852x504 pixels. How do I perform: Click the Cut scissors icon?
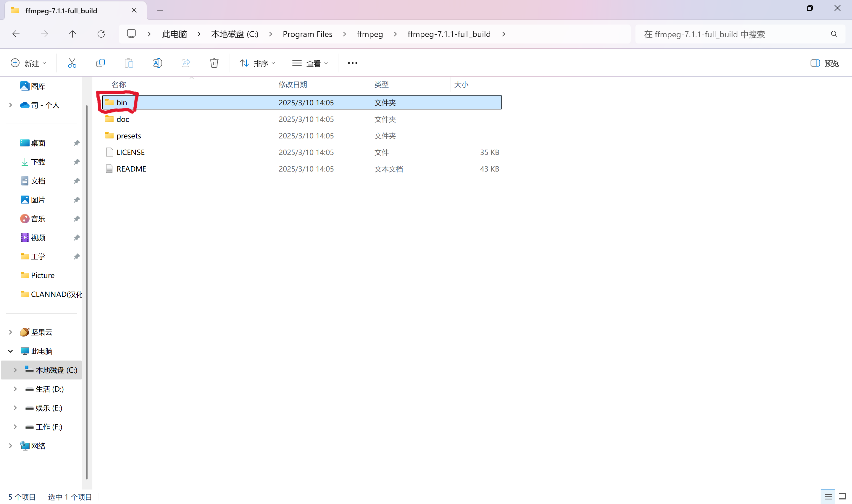(72, 63)
